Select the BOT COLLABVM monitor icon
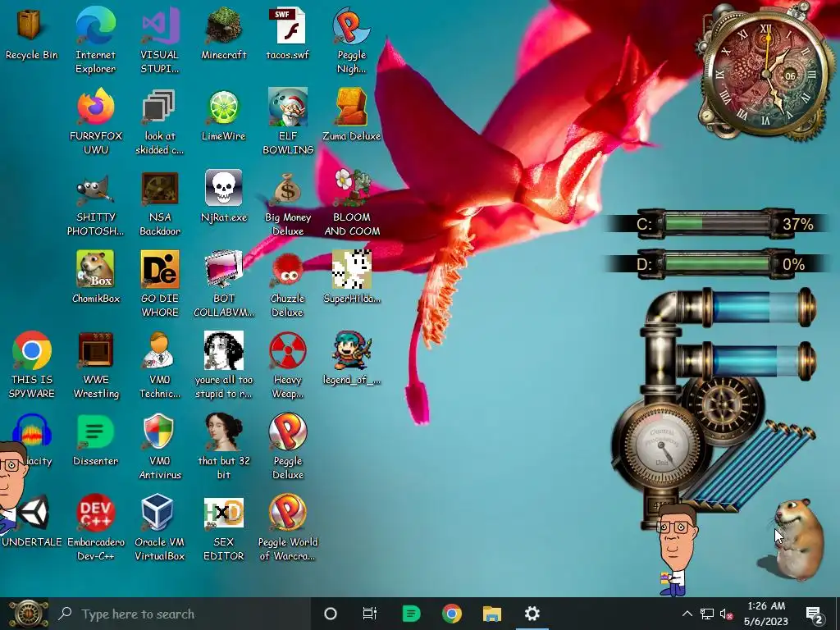Image resolution: width=840 pixels, height=630 pixels. tap(223, 269)
